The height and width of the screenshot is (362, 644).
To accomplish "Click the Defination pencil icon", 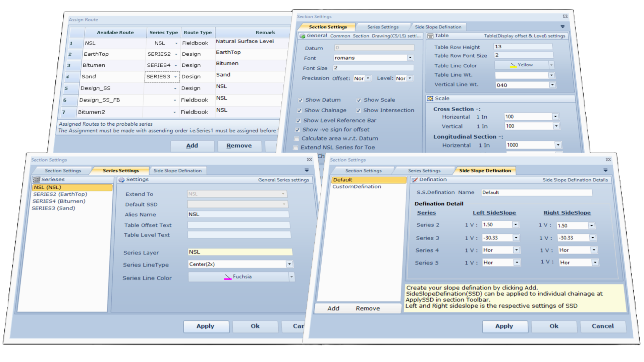I will (x=415, y=180).
